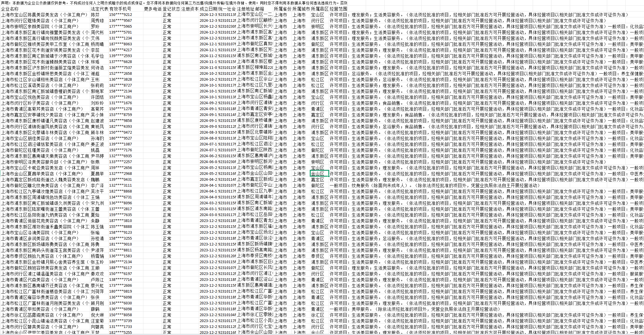
Task: Select the 登记状态 header cell
Action: [171, 9]
